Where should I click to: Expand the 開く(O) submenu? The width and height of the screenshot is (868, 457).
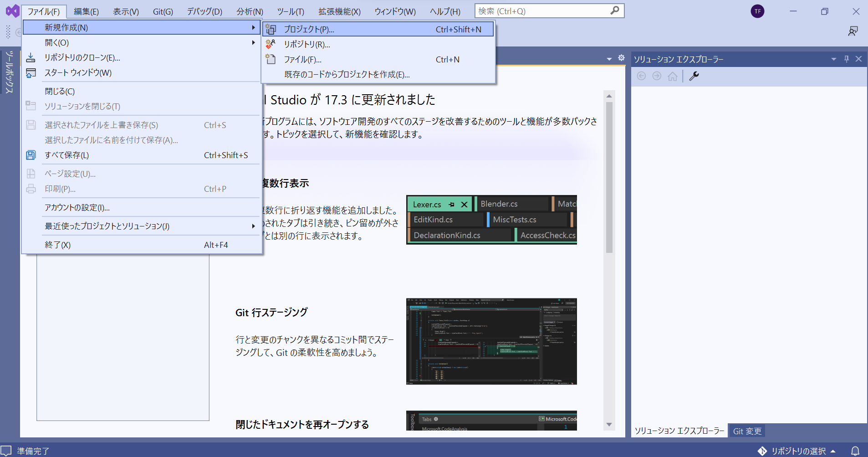(254, 42)
